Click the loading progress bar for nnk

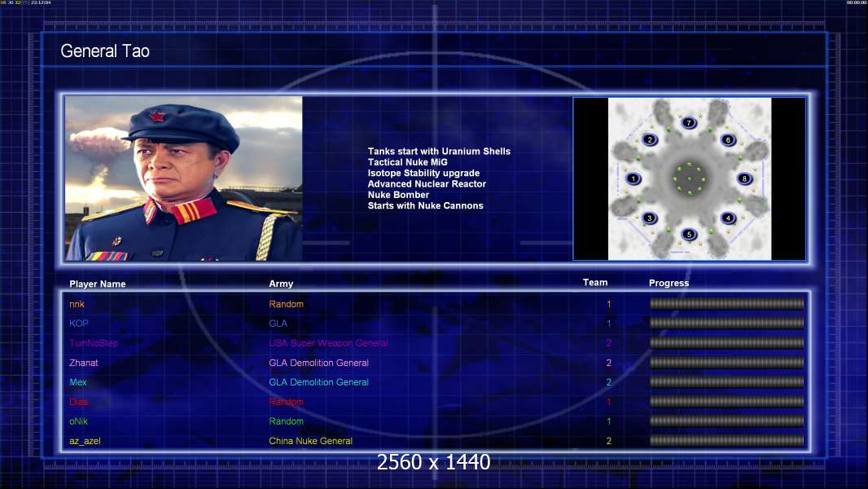tap(726, 304)
